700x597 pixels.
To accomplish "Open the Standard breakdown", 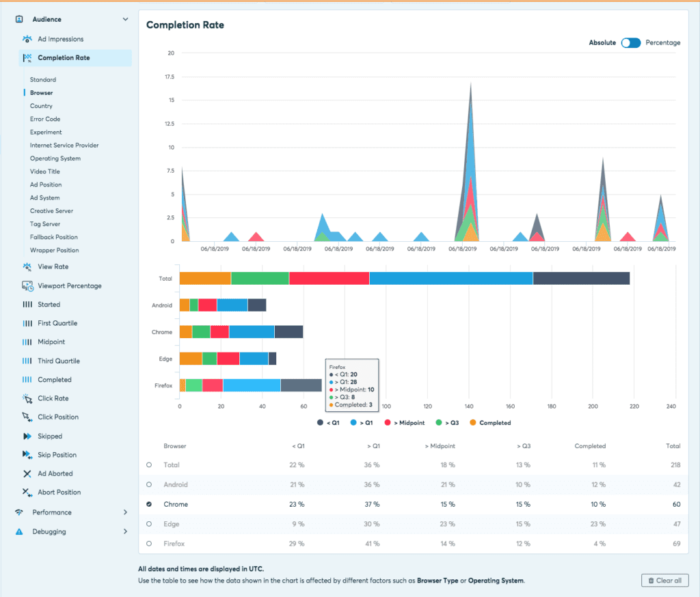I will [43, 80].
